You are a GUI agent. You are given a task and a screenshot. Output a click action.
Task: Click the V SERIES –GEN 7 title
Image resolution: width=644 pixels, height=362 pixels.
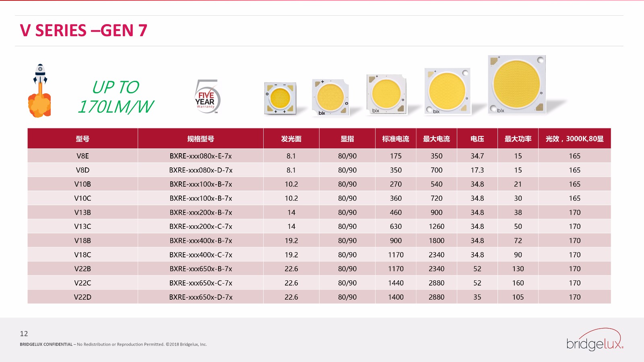[84, 31]
